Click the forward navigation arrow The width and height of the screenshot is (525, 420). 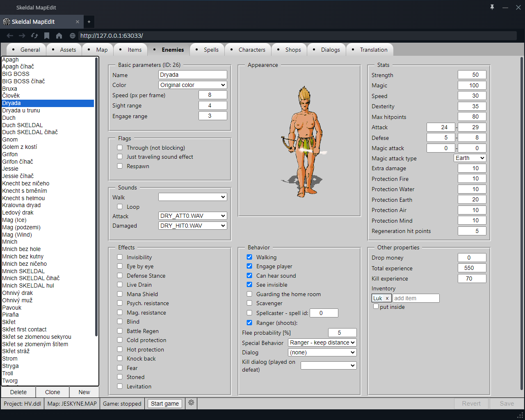pyautogui.click(x=22, y=36)
